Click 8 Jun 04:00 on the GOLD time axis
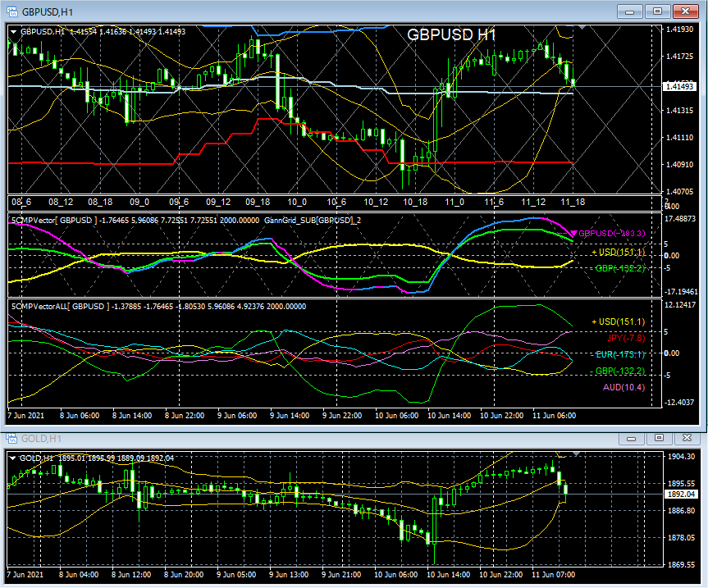 (x=79, y=575)
